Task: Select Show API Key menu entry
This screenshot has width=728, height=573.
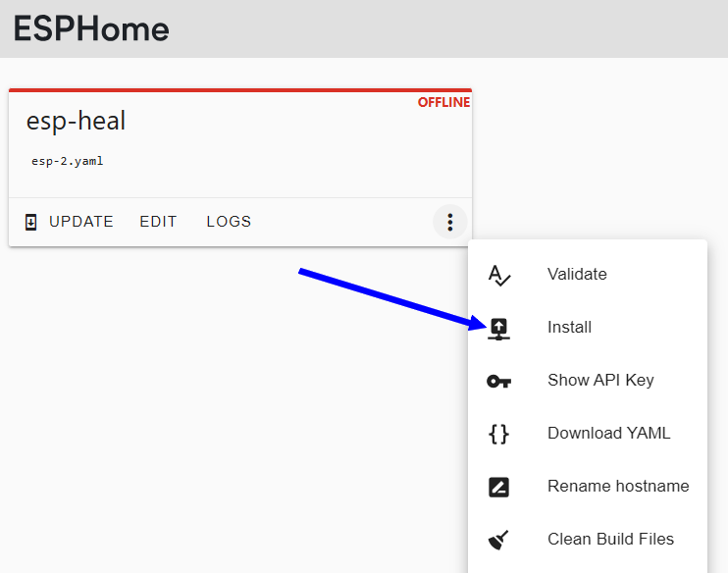Action: pyautogui.click(x=600, y=381)
